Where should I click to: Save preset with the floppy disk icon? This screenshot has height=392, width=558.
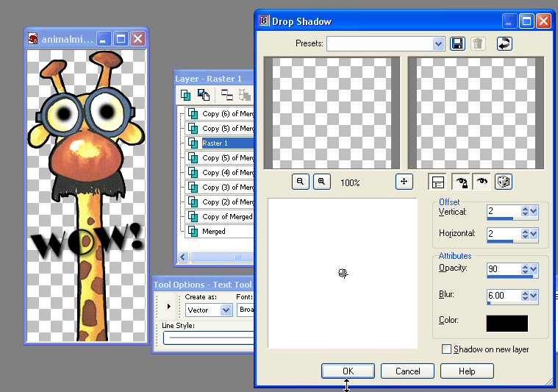tap(457, 44)
